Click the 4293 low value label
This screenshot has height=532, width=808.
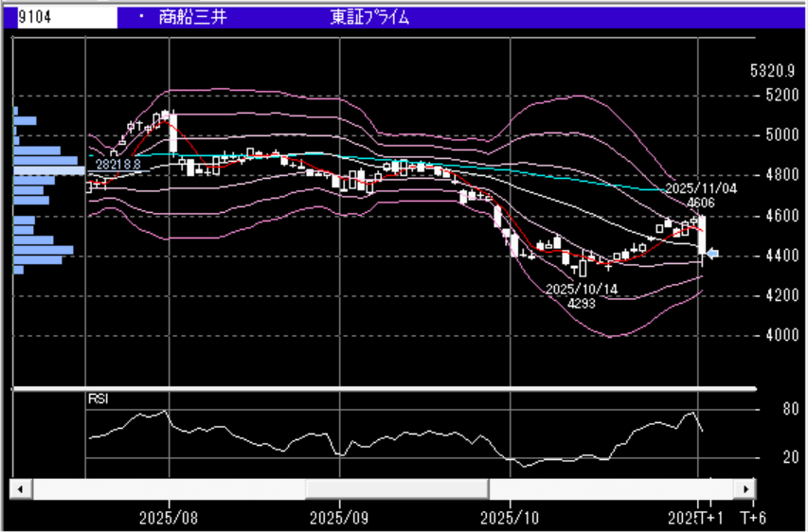tap(582, 303)
